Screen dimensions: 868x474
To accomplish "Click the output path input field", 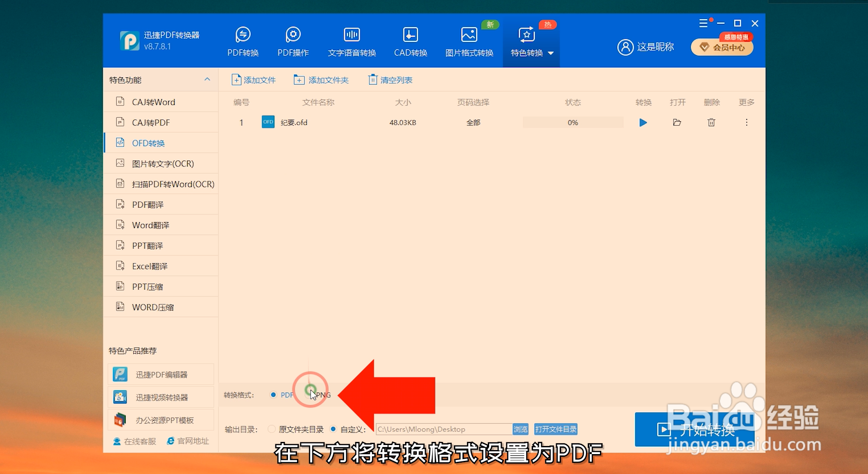I will coord(443,429).
